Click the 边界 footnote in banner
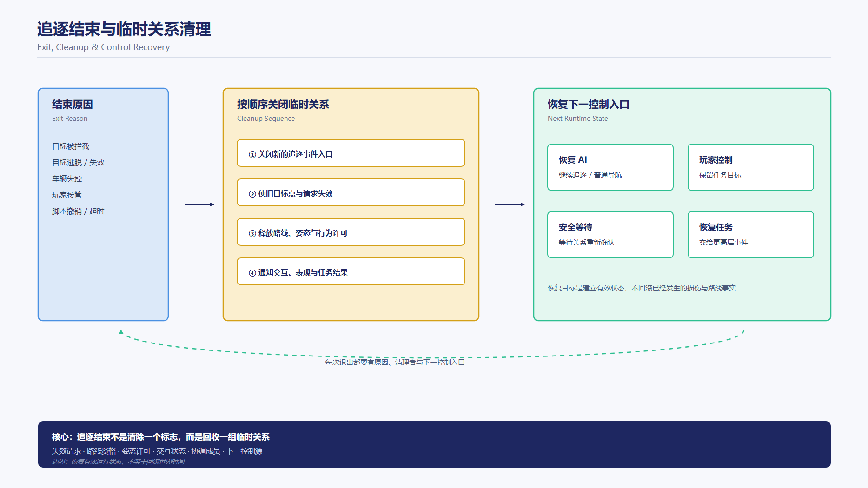This screenshot has width=868, height=488. pos(119,462)
